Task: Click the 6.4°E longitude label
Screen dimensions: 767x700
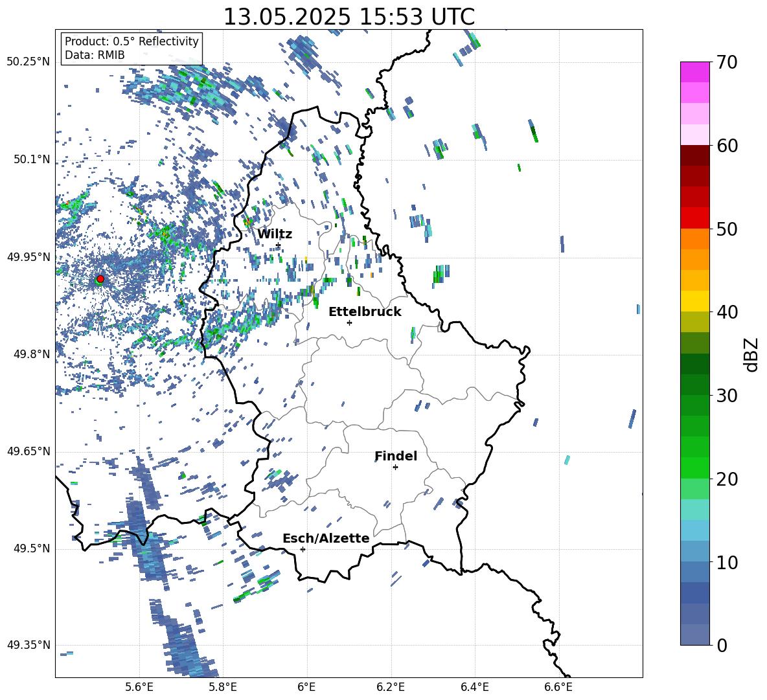Action: click(x=474, y=687)
